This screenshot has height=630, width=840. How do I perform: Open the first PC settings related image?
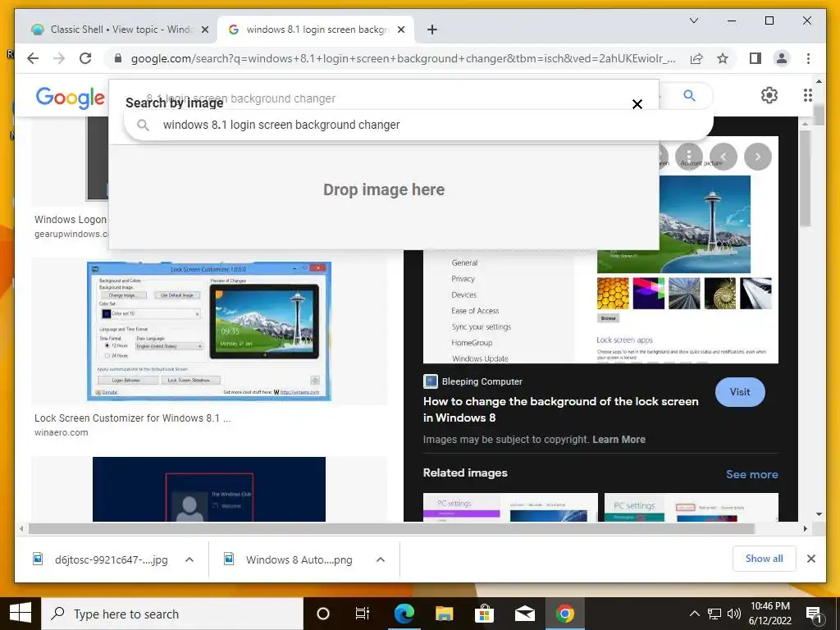(510, 507)
